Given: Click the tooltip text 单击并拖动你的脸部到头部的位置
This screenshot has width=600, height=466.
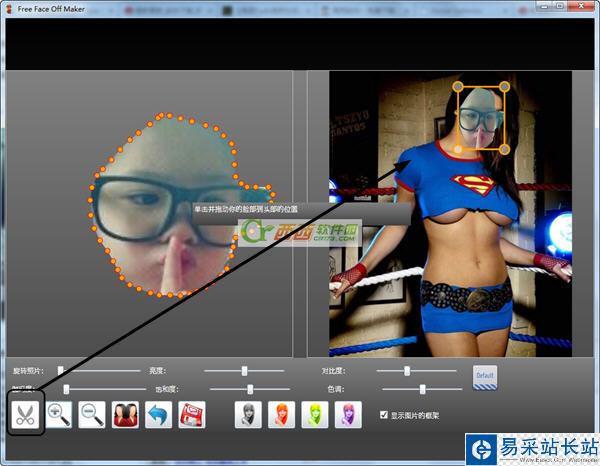Looking at the screenshot, I should (246, 209).
